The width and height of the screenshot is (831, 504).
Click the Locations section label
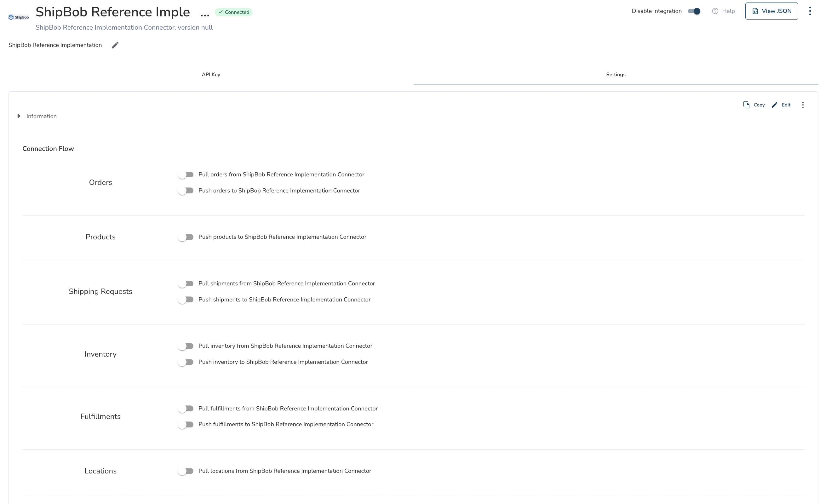pos(100,471)
